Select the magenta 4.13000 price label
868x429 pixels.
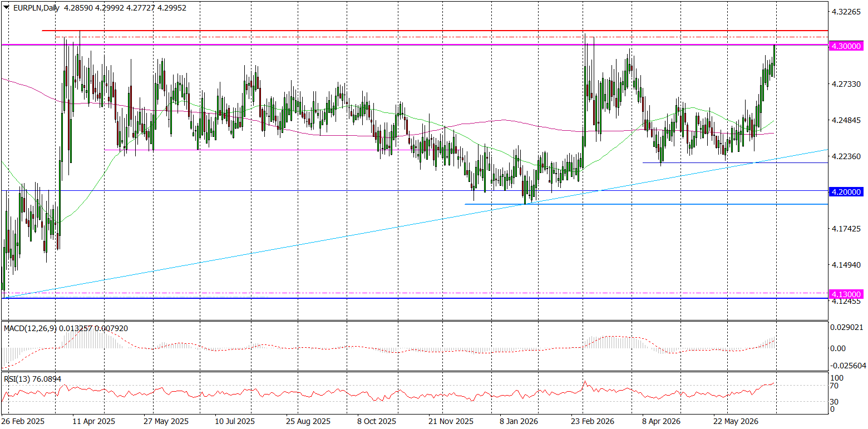point(846,294)
